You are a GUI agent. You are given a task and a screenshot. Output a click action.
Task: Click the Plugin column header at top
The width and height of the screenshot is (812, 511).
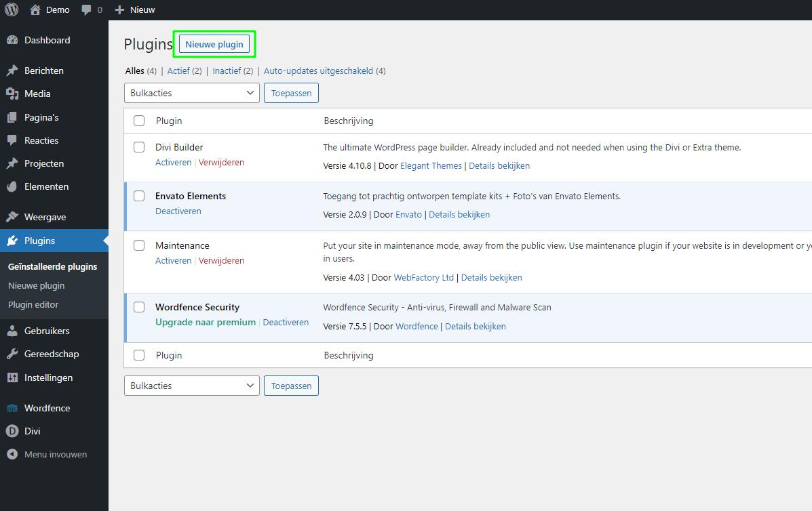tap(169, 121)
